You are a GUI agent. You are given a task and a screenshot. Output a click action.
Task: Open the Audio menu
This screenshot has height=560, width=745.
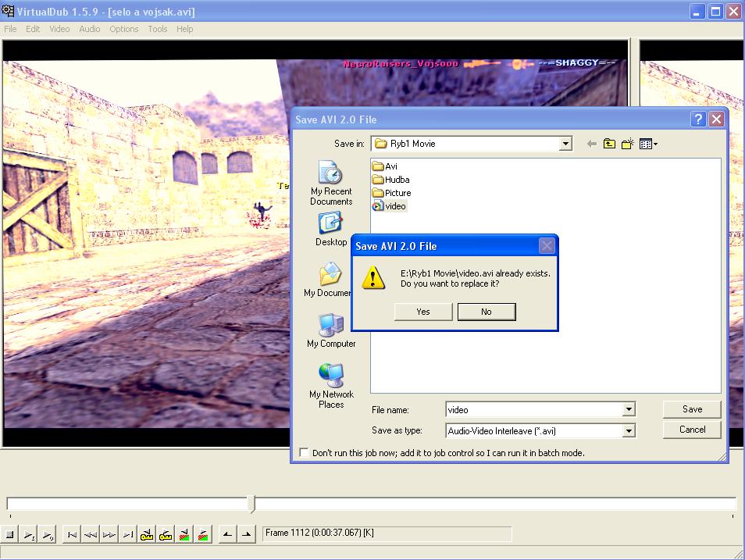[89, 29]
